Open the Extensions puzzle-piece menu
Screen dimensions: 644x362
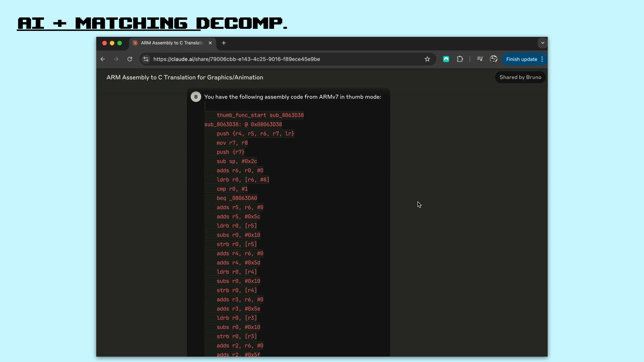point(460,59)
